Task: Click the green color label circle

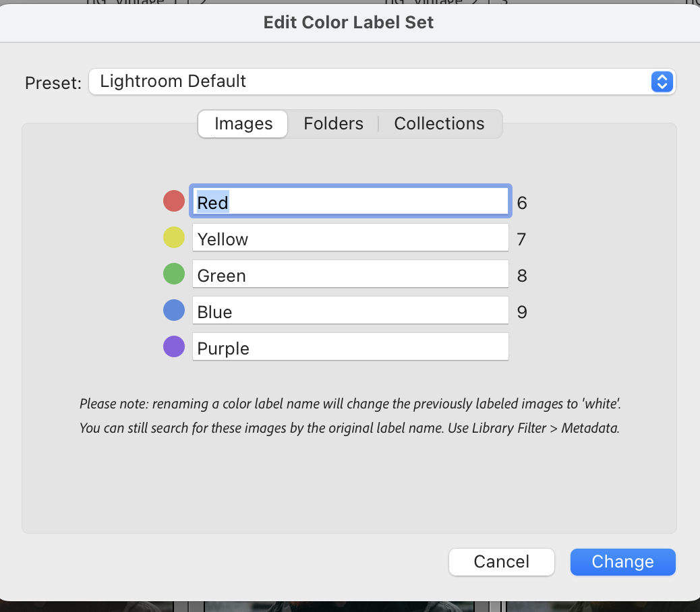Action: [x=174, y=274]
